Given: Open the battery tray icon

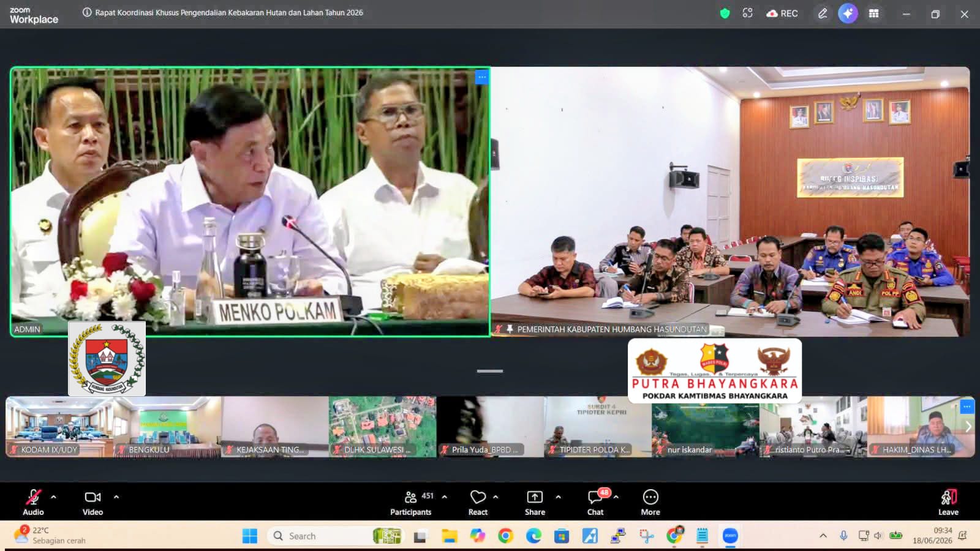Looking at the screenshot, I should (x=896, y=536).
